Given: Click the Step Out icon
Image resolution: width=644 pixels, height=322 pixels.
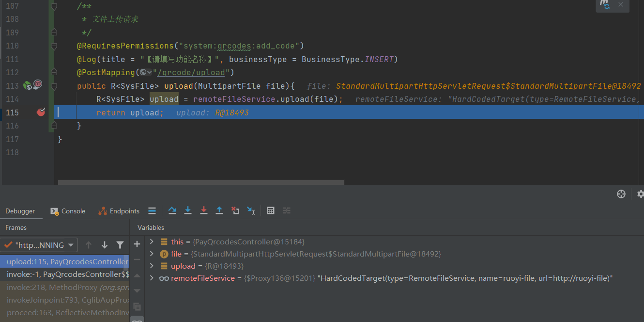Looking at the screenshot, I should pos(219,210).
